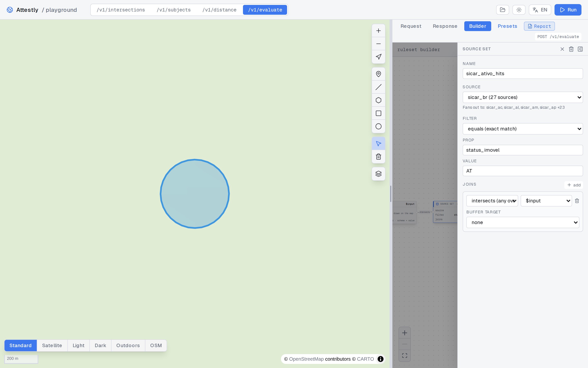The height and width of the screenshot is (368, 588).
Task: Select the line draw tool
Action: [x=378, y=87]
